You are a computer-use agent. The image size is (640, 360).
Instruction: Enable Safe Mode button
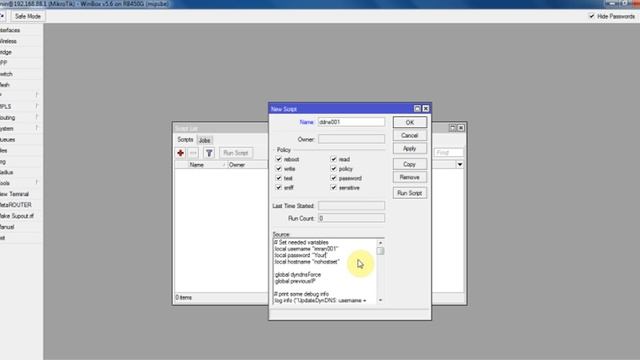pos(28,16)
